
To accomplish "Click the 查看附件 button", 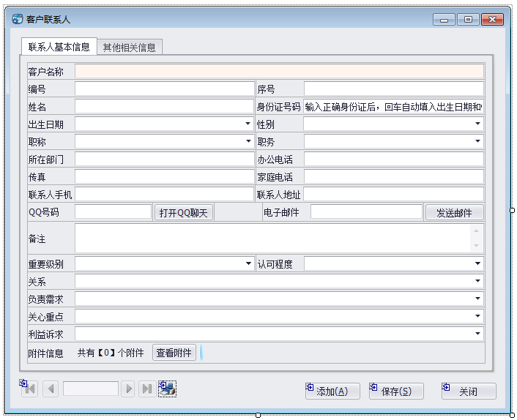I will [174, 353].
